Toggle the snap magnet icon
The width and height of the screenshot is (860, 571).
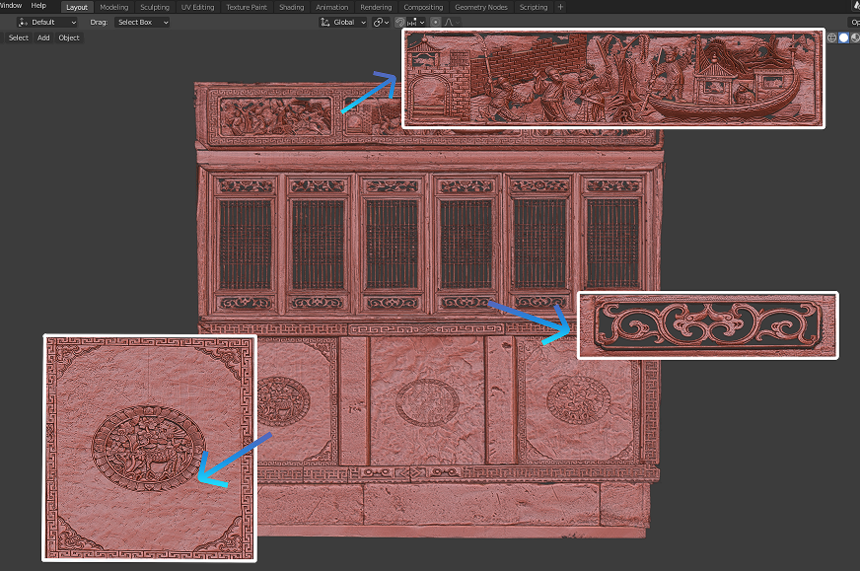pyautogui.click(x=400, y=22)
